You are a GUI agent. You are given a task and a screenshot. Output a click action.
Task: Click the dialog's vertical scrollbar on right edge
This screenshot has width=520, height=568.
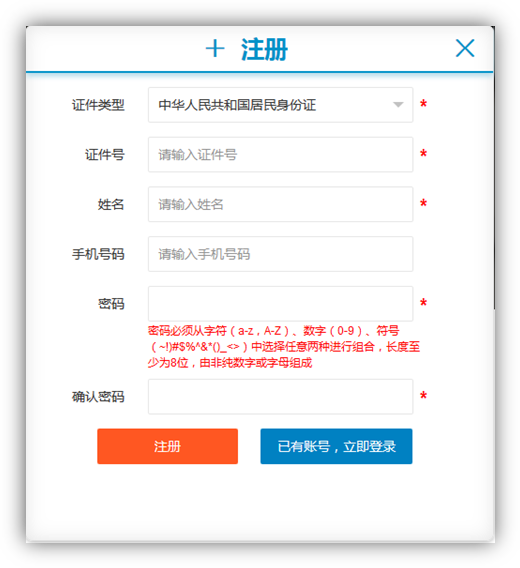coord(494,168)
